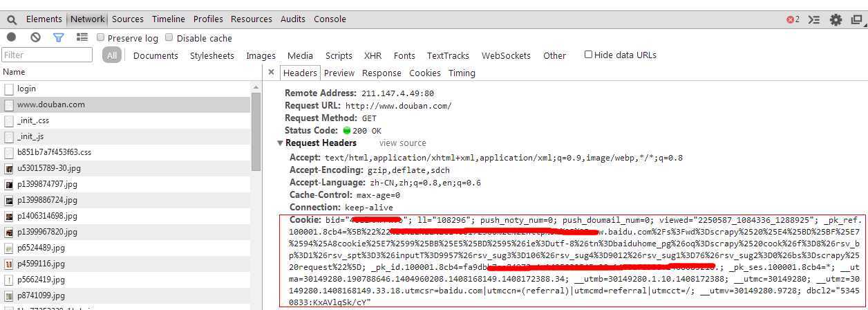
Task: Check the Disable cache option
Action: (170, 37)
